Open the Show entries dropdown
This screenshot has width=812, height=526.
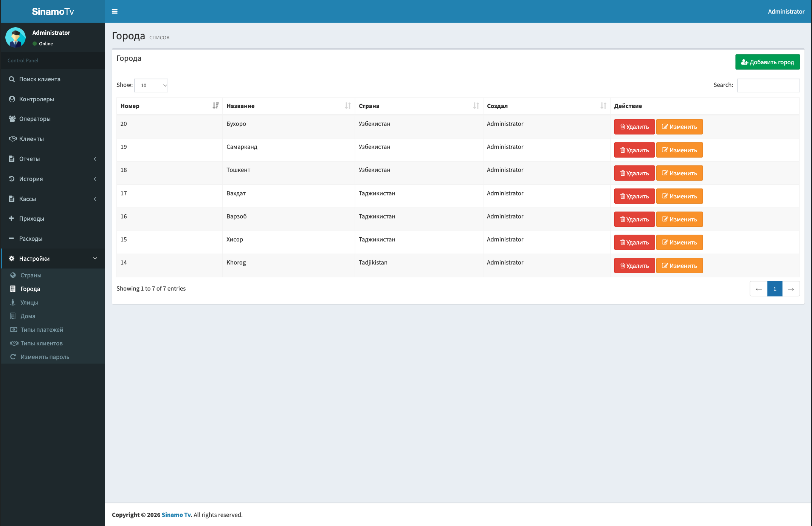151,85
